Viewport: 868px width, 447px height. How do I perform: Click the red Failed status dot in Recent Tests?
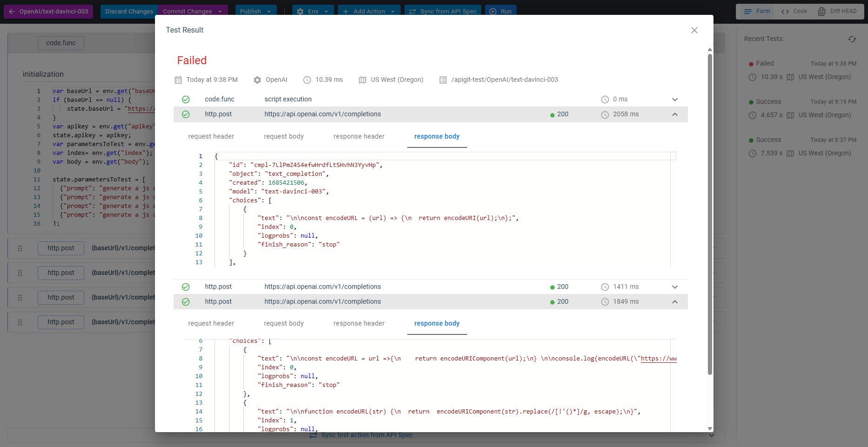coord(751,64)
